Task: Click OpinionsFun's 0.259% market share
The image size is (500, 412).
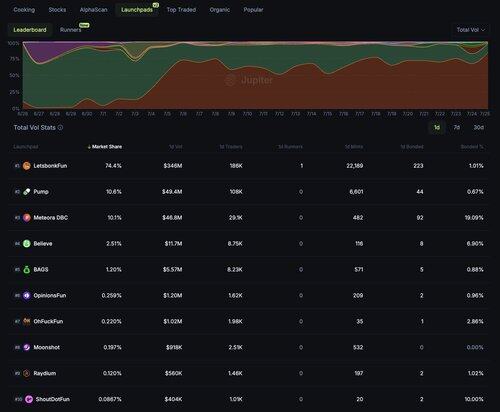Action: tap(112, 295)
